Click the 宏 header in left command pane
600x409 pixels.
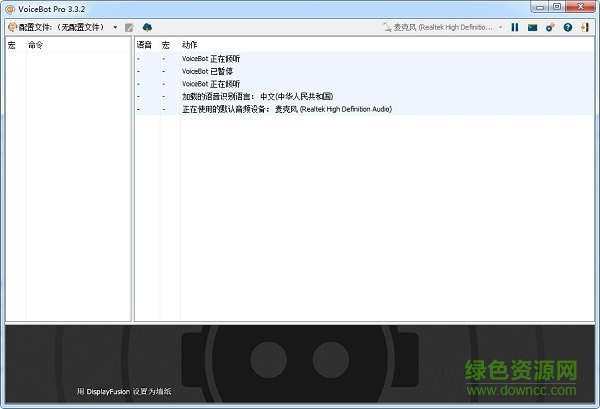(12, 45)
